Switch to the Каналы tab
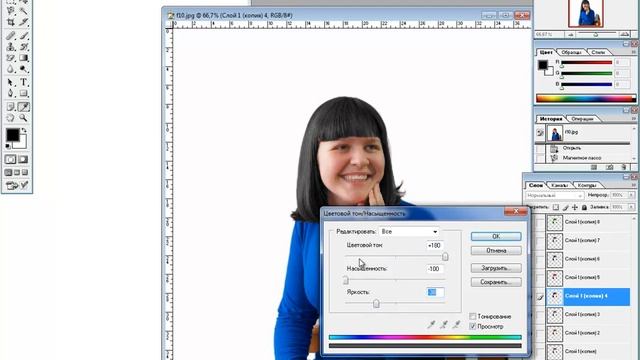Image resolution: width=640 pixels, height=360 pixels. [x=559, y=185]
